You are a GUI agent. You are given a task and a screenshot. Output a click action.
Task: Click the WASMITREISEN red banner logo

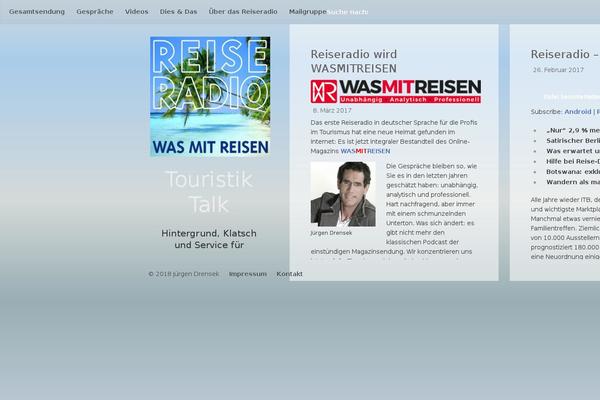[396, 91]
